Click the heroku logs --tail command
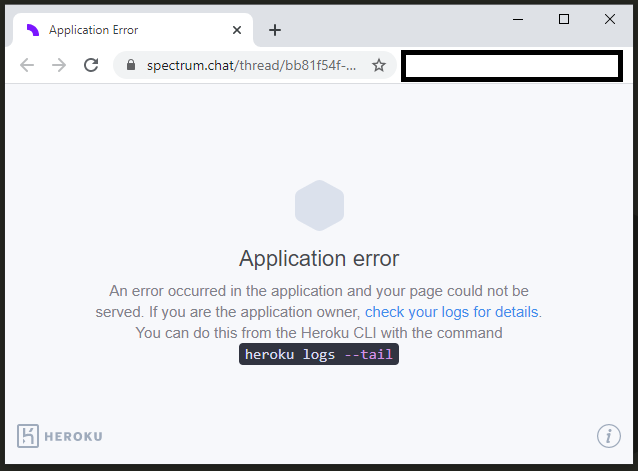This screenshot has height=471, width=639. click(319, 354)
